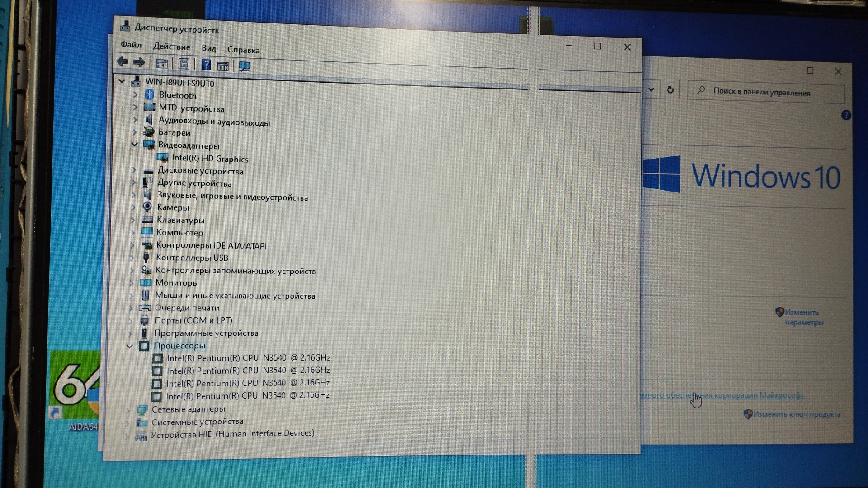This screenshot has height=488, width=868.
Task: Collapse the Процессоры category
Action: pyautogui.click(x=130, y=346)
